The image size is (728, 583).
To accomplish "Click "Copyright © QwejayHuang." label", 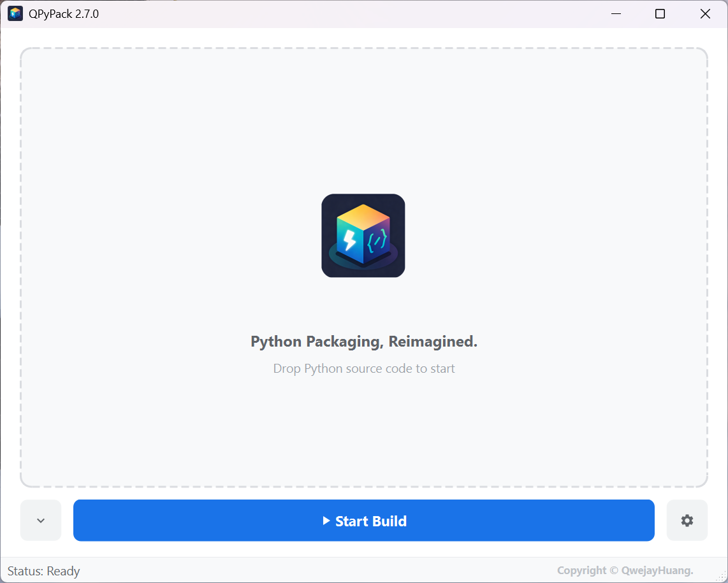I will pos(625,570).
